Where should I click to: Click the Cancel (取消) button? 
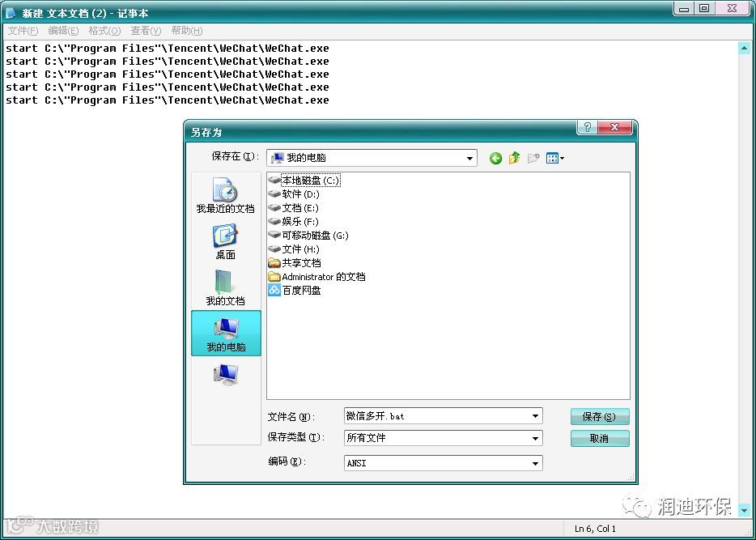click(600, 438)
